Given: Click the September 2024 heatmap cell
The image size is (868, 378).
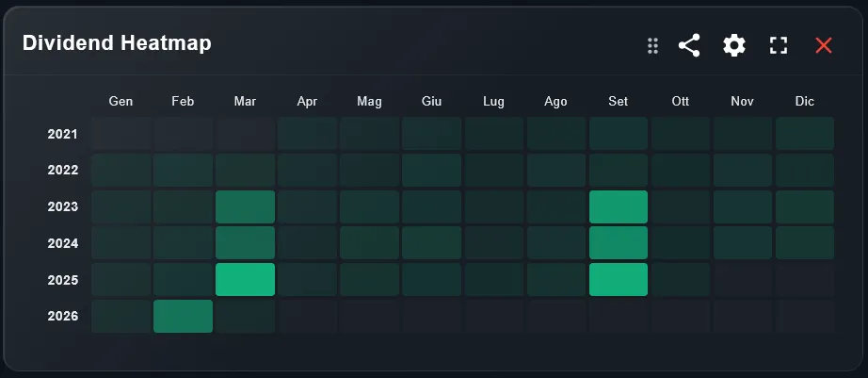Looking at the screenshot, I should [619, 243].
